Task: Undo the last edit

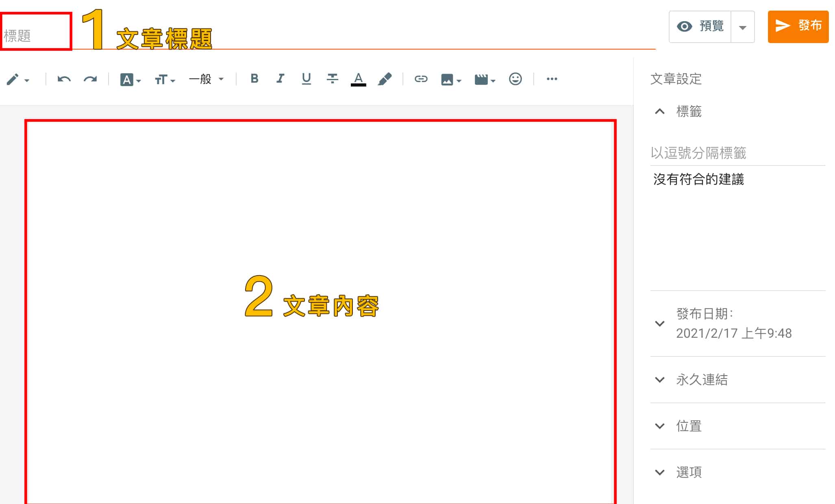Action: (64, 79)
